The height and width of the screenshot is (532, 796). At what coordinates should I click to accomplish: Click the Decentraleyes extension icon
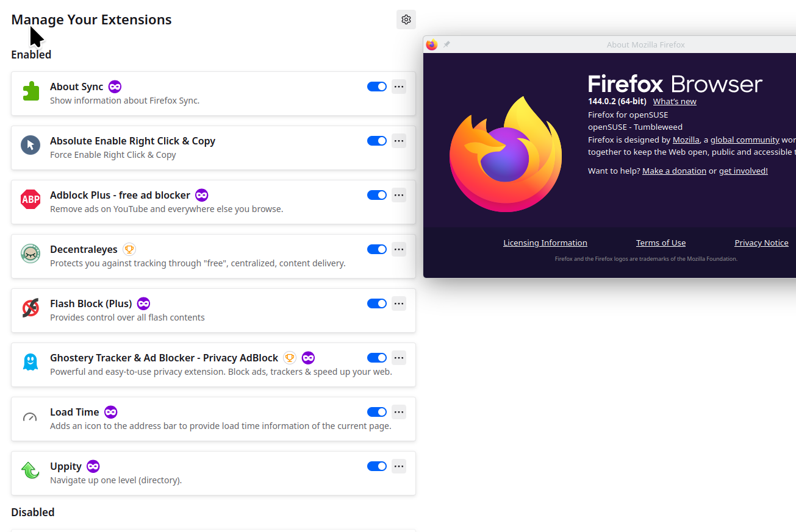pos(30,254)
